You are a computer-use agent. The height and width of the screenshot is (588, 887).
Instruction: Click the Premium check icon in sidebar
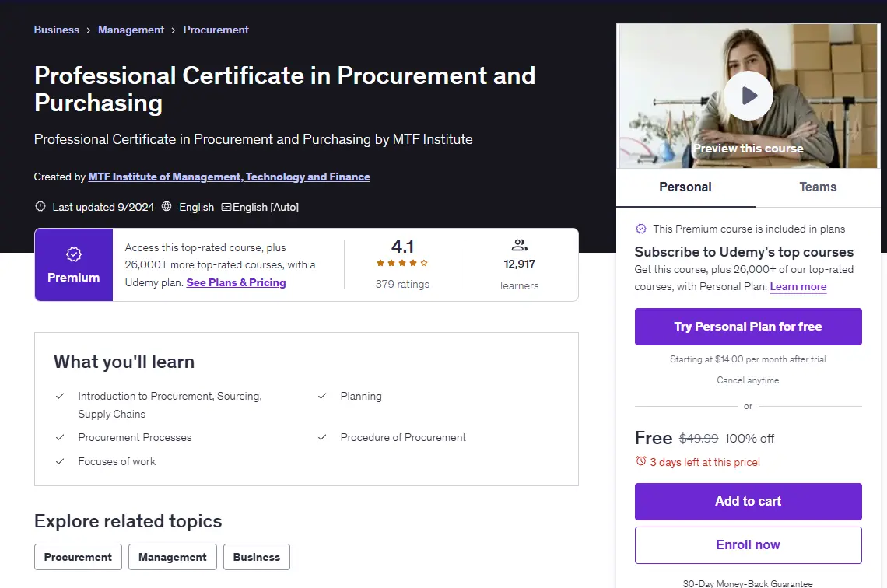[x=641, y=229]
